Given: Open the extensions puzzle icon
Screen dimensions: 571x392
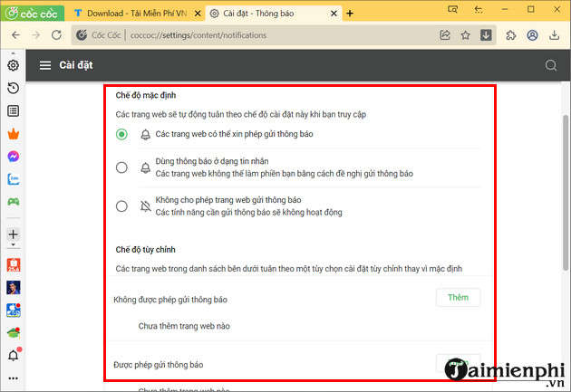Looking at the screenshot, I should click(x=511, y=35).
